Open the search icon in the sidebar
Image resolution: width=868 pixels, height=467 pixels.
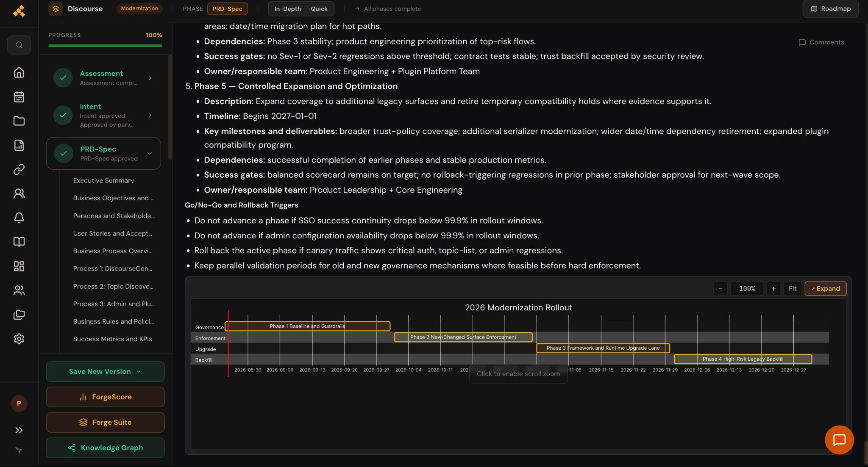point(19,45)
